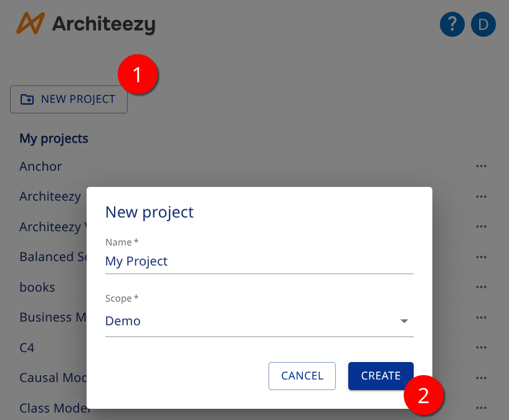This screenshot has height=420, width=509.
Task: Open the ellipsis menu for the books project
Action: pyautogui.click(x=481, y=287)
